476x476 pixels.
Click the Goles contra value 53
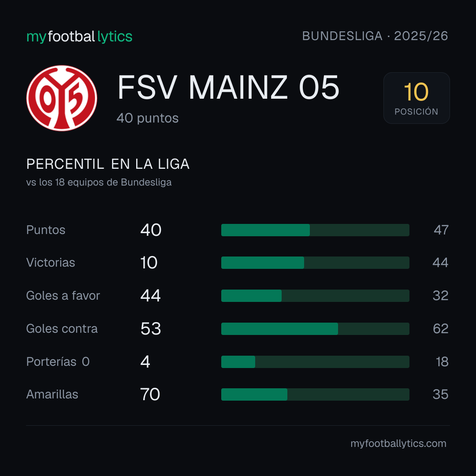151,329
